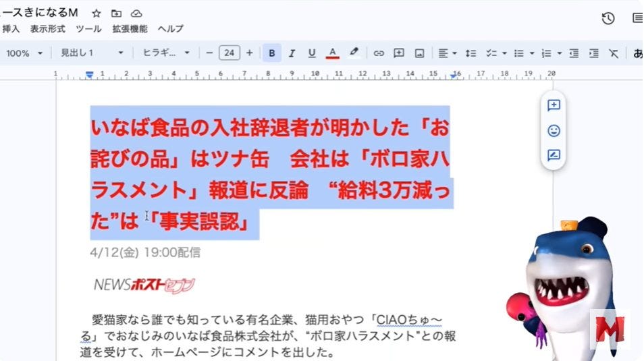Check the cloud save status icon

coord(136,13)
